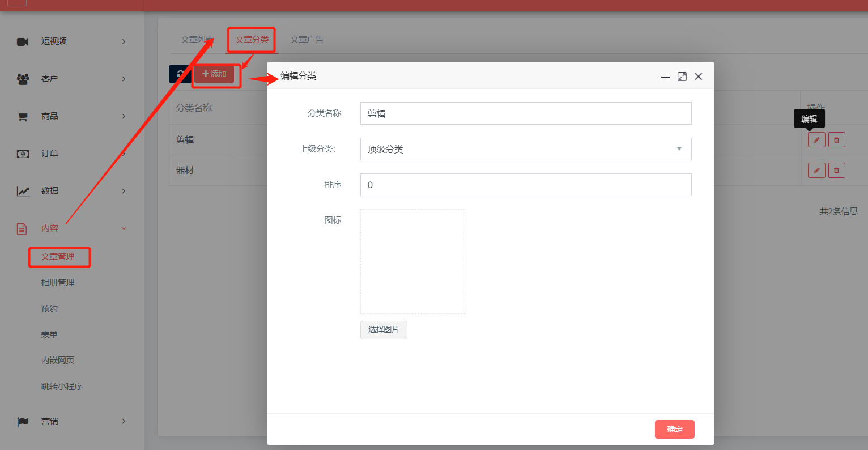Switch to the 文章列表 tab

(197, 40)
